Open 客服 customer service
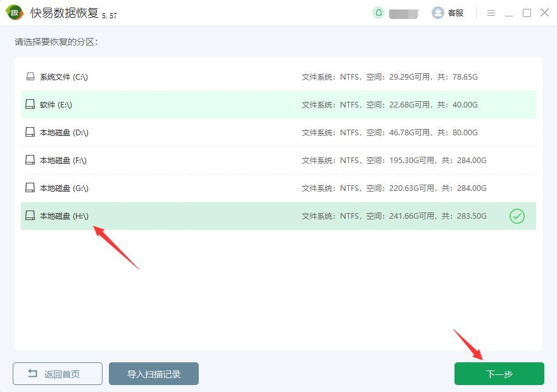This screenshot has width=557, height=392. coord(448,13)
